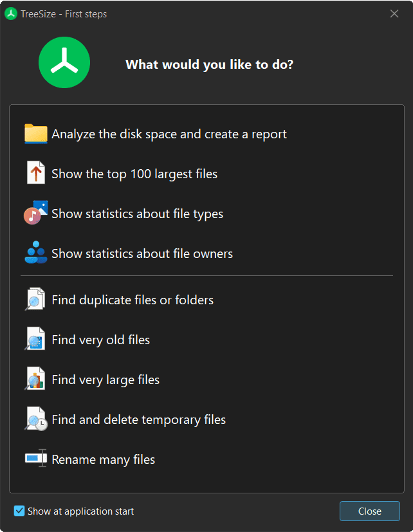Click the calendar search icon for old files
This screenshot has height=532, width=413.
[35, 338]
